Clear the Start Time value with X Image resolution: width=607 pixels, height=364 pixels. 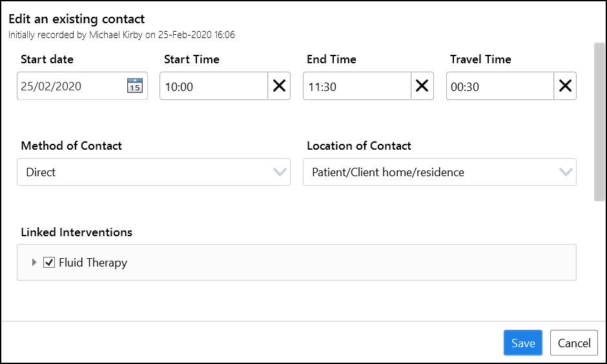[279, 86]
